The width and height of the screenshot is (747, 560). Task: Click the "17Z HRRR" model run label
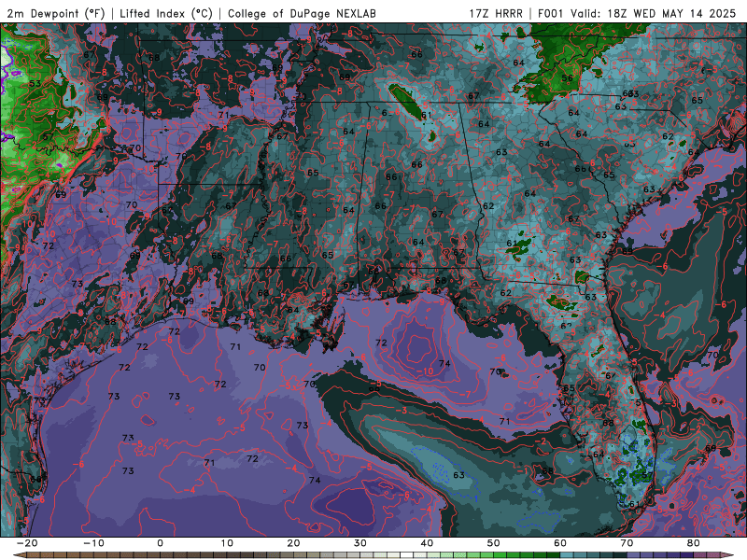click(x=496, y=14)
